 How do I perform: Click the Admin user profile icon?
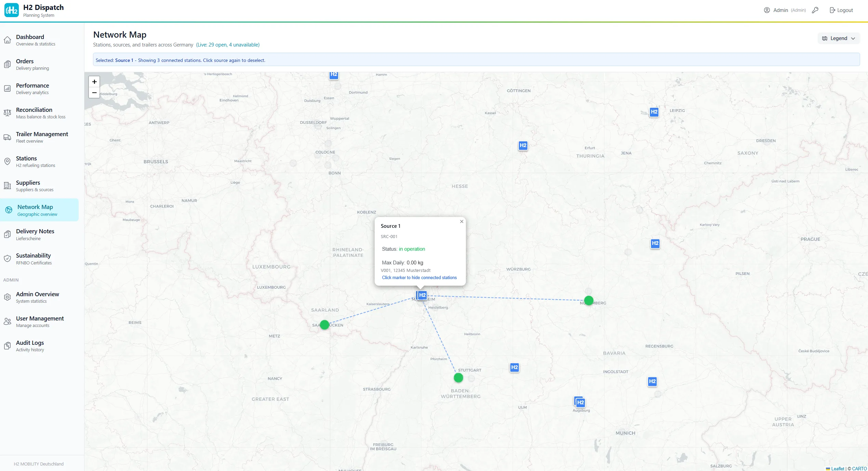pos(767,10)
